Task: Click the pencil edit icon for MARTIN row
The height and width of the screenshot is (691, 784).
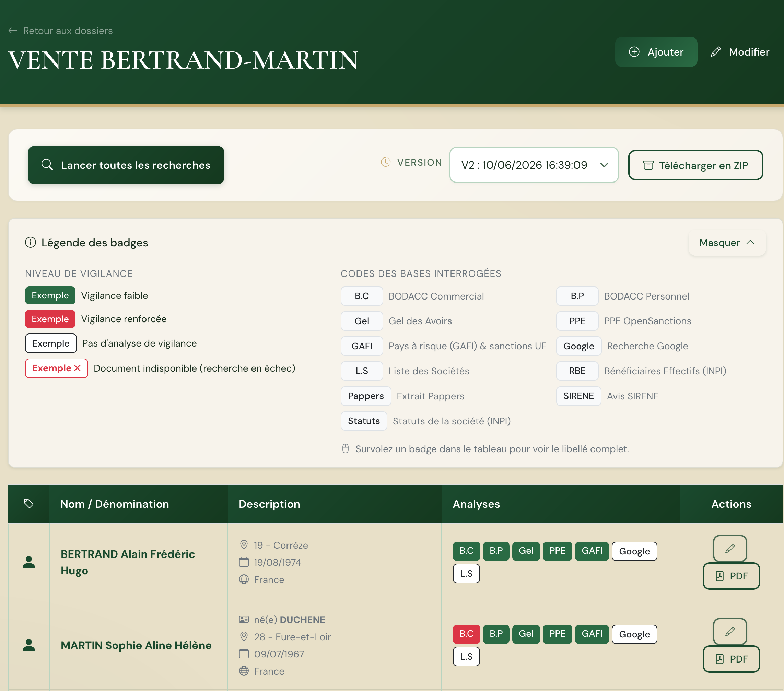Action: coord(729,631)
